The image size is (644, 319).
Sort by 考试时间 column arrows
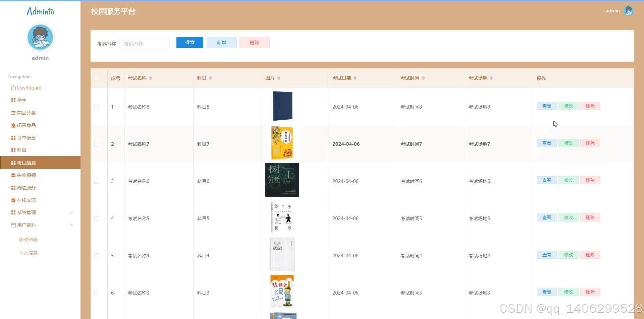point(423,78)
